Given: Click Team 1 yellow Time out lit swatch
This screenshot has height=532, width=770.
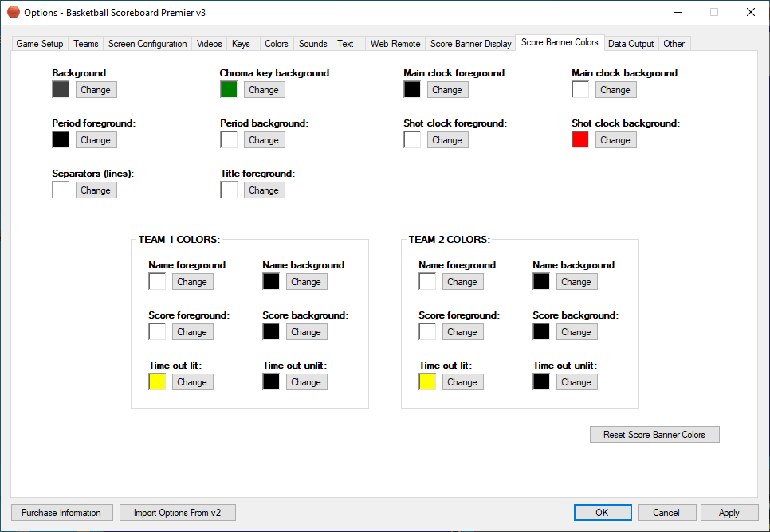Looking at the screenshot, I should 157,382.
